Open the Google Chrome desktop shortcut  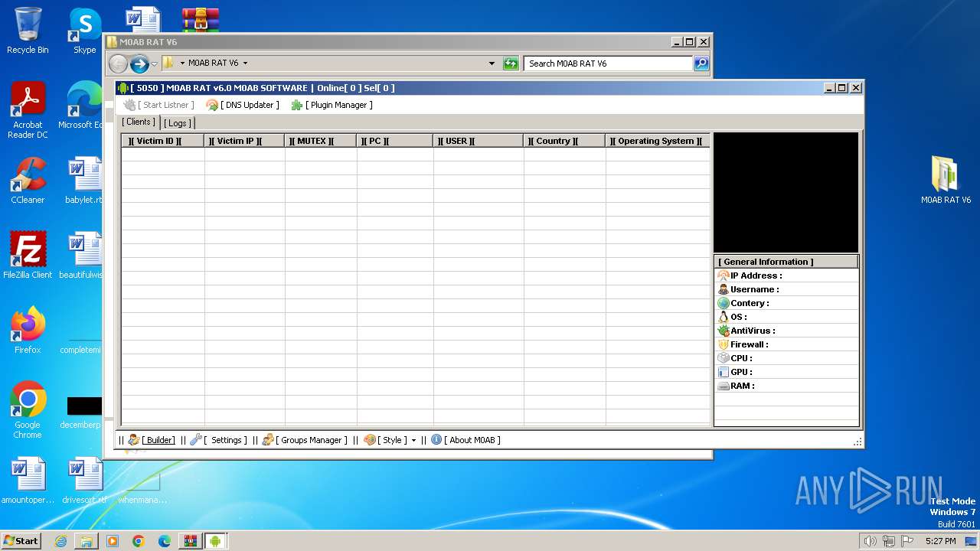click(x=28, y=410)
